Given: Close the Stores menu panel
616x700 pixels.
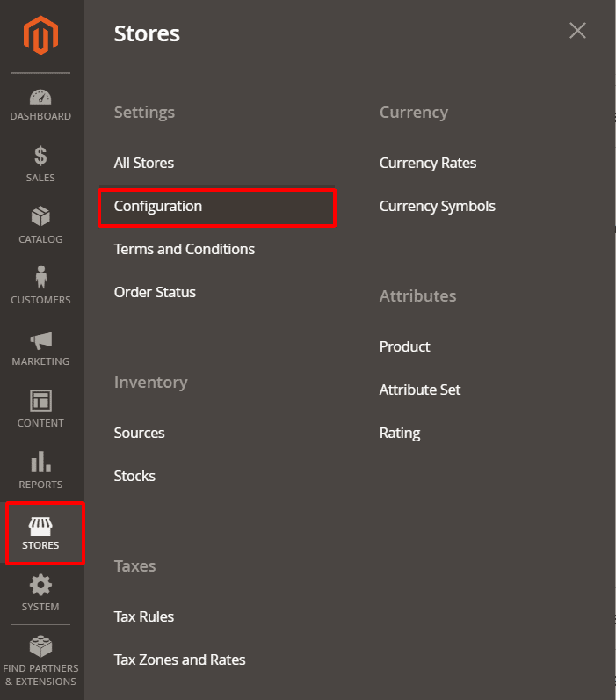Looking at the screenshot, I should tap(577, 31).
